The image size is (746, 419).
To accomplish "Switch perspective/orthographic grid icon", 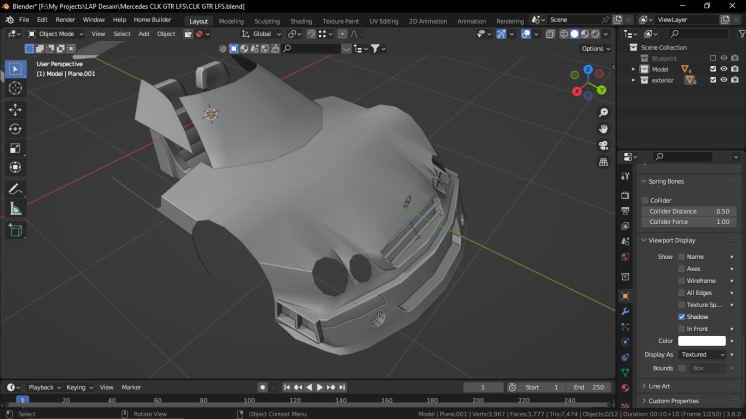I will point(603,162).
